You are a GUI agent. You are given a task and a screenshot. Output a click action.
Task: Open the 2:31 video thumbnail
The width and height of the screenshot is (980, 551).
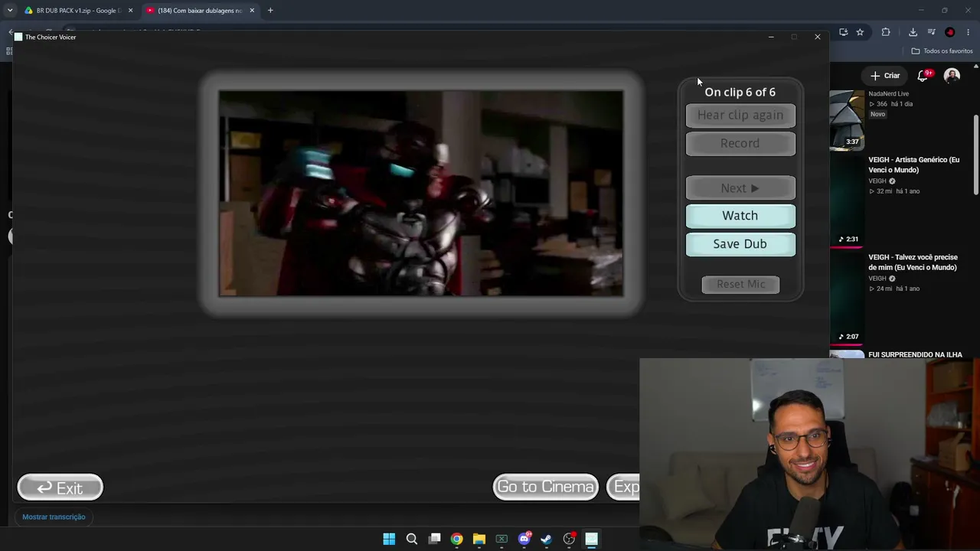click(x=847, y=201)
